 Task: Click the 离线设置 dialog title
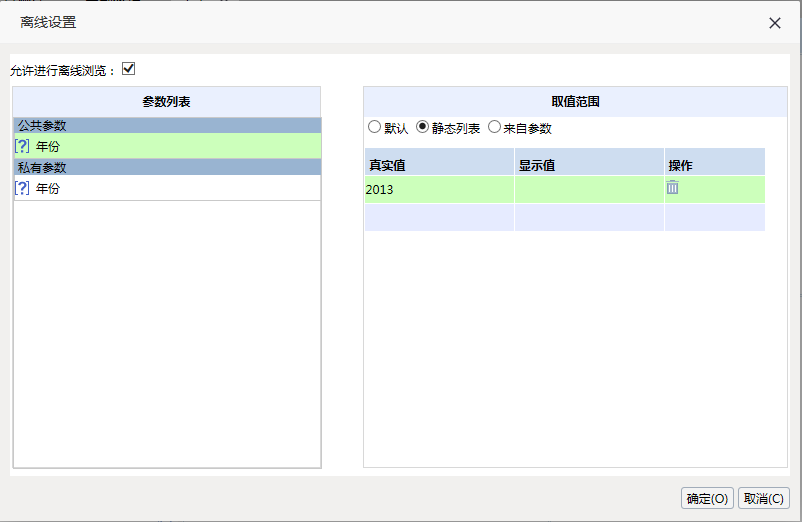48,22
